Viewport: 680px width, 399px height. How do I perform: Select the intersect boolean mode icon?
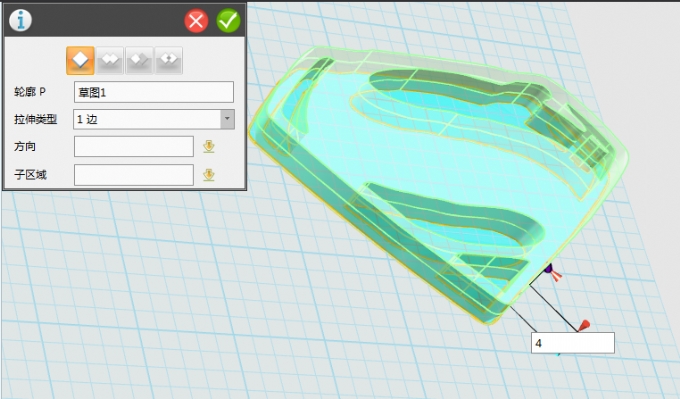pyautogui.click(x=169, y=60)
